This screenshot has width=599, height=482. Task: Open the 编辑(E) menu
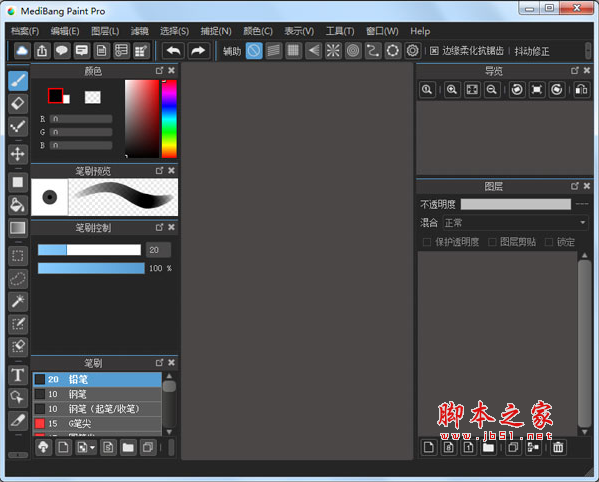(65, 31)
